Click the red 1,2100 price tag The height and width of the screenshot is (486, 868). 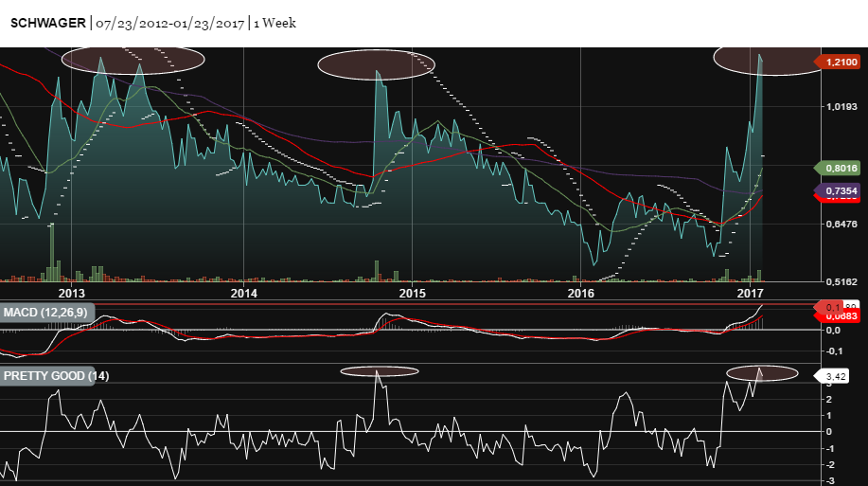(x=840, y=63)
